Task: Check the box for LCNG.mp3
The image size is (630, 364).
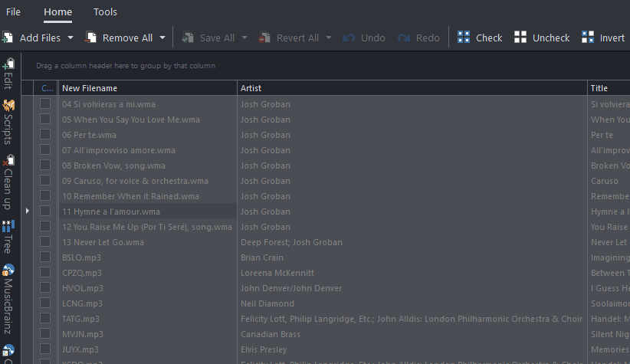Action: (45, 303)
